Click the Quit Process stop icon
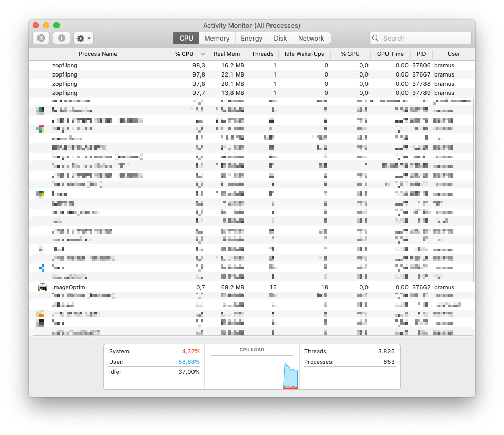 (41, 39)
